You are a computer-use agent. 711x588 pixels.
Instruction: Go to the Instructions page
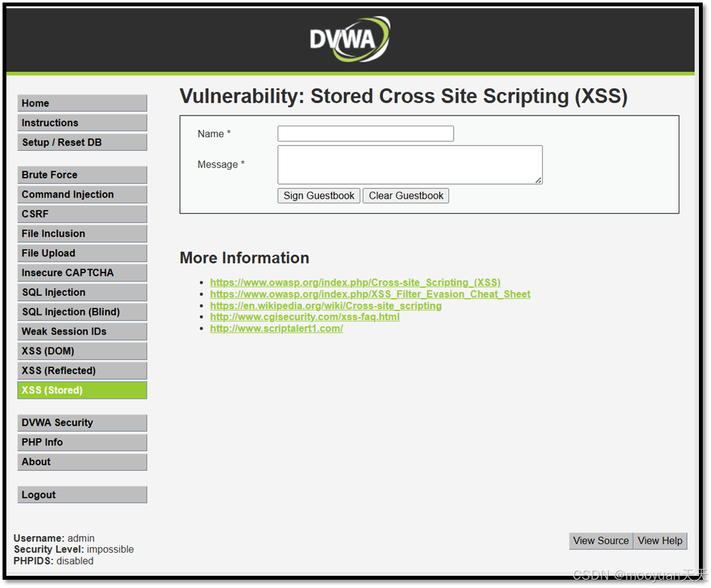pyautogui.click(x=82, y=123)
